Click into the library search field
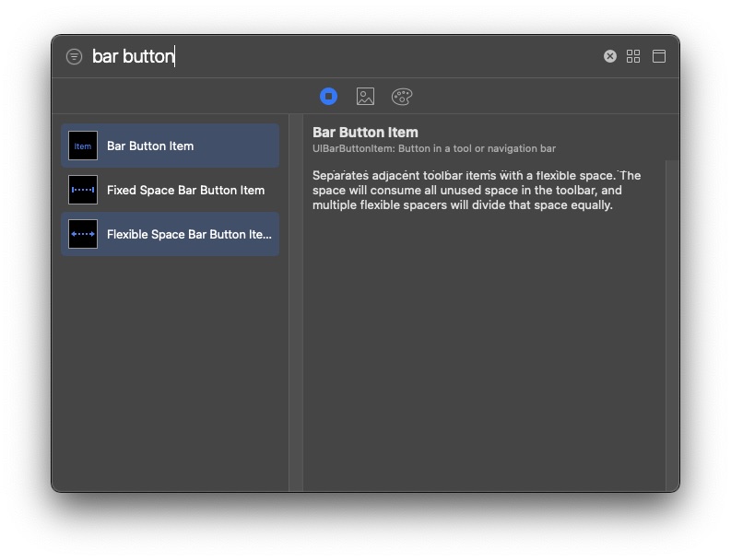This screenshot has height=560, width=731. 343,56
